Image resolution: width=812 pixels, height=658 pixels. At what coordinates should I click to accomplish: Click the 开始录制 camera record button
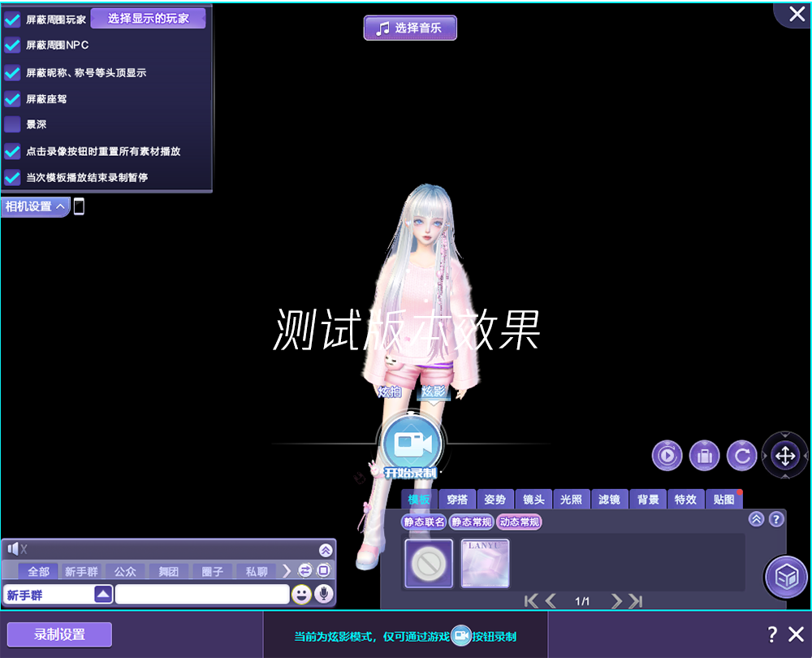click(410, 444)
